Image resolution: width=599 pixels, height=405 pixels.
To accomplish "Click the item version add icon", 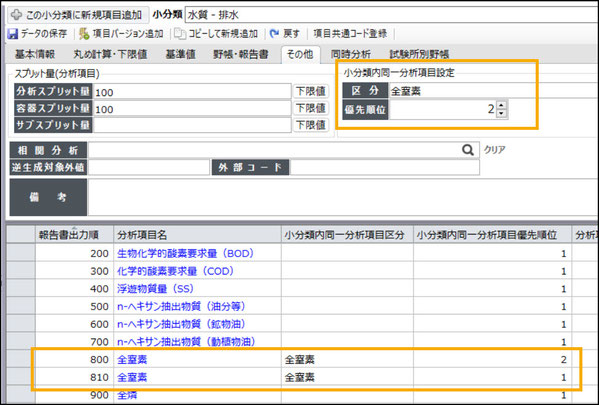I will (84, 34).
